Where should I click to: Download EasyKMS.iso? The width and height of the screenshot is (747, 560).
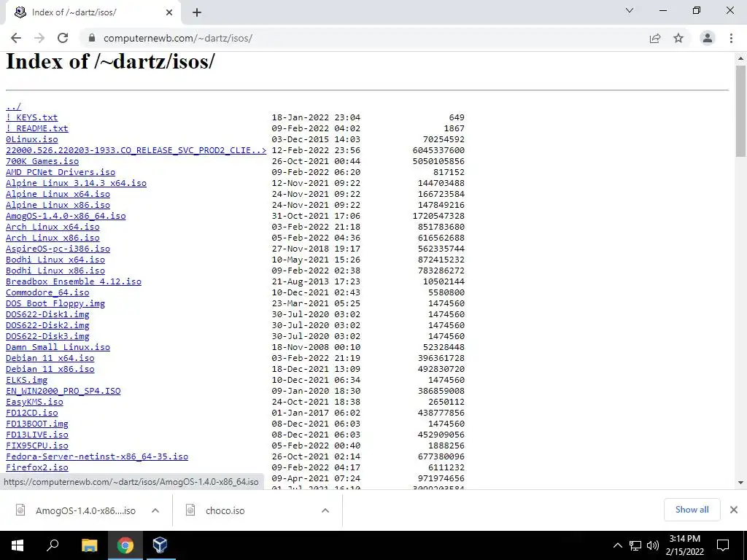pyautogui.click(x=34, y=402)
